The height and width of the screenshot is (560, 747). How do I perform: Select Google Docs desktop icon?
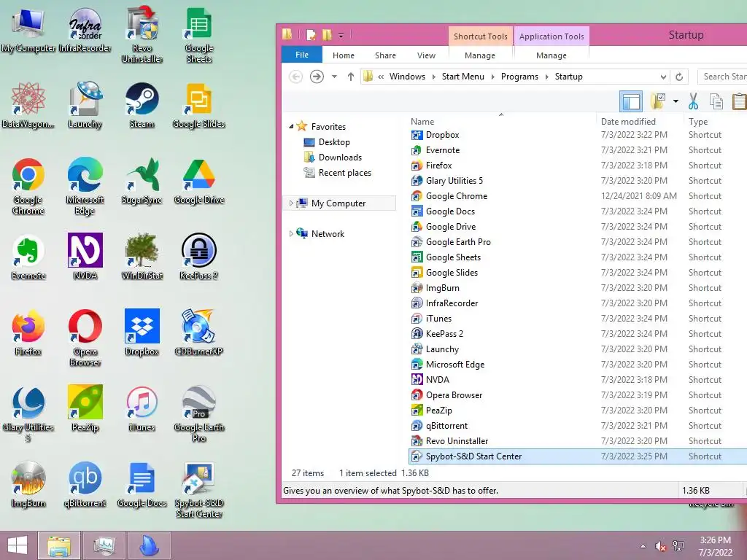click(142, 484)
